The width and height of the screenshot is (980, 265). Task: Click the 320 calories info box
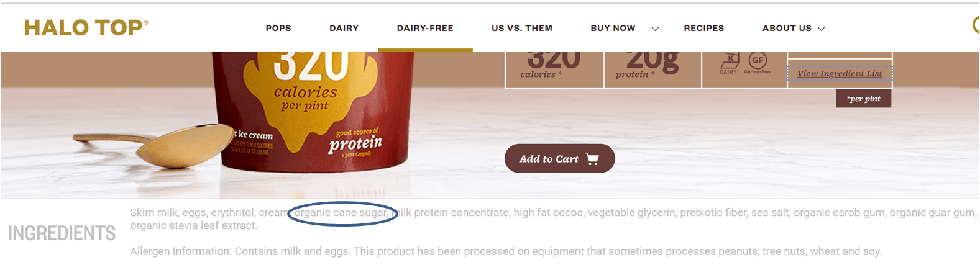point(554,69)
